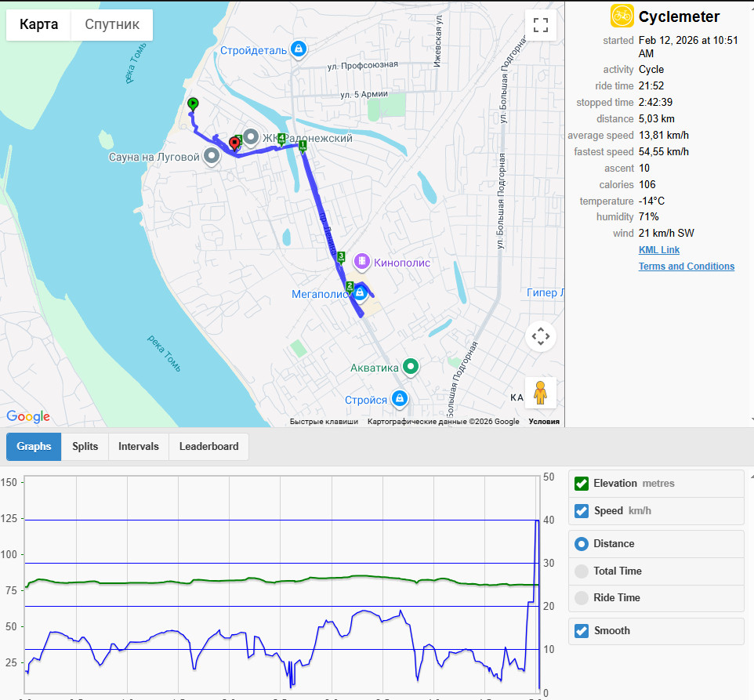
Task: Switch map to Спутник view
Action: pyautogui.click(x=112, y=24)
